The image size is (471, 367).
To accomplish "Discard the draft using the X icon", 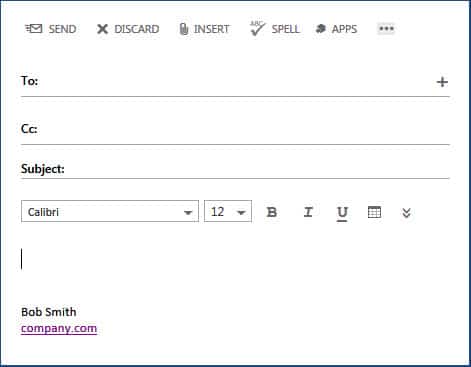I will pos(102,29).
